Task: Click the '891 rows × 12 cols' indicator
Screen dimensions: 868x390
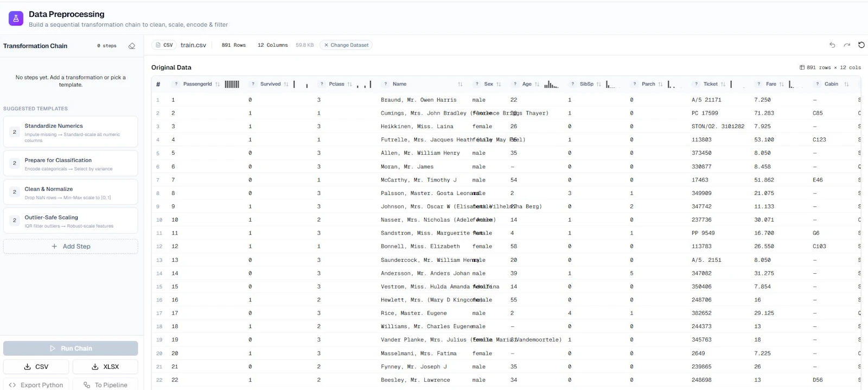Action: [x=830, y=67]
